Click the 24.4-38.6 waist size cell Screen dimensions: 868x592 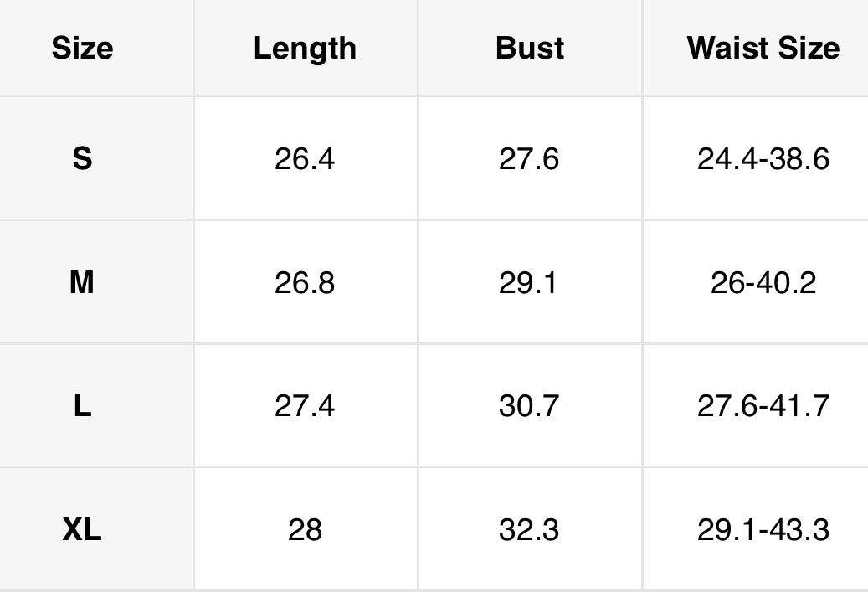pos(763,158)
